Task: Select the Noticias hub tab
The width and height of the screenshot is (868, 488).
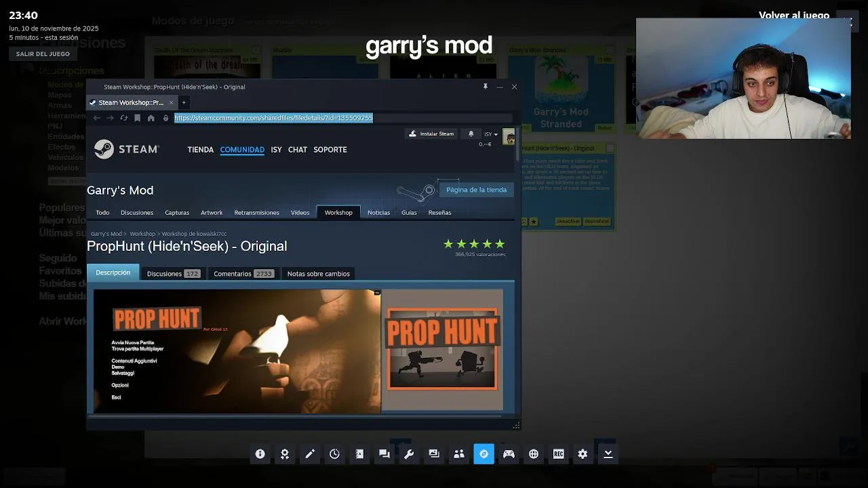Action: tap(378, 213)
